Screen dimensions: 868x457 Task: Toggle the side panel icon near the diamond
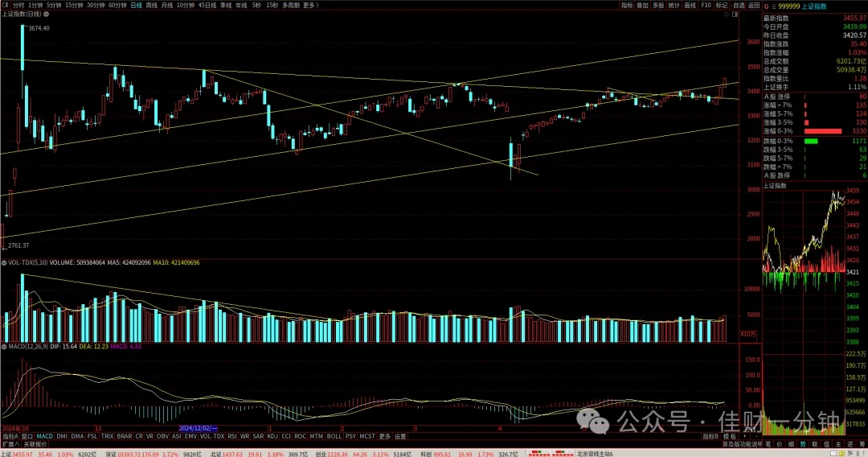click(735, 14)
